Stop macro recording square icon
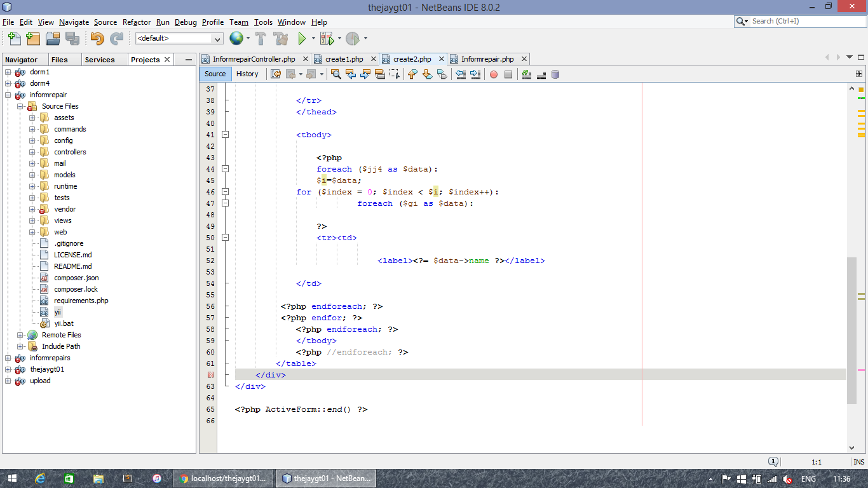The width and height of the screenshot is (868, 488). pos(508,74)
